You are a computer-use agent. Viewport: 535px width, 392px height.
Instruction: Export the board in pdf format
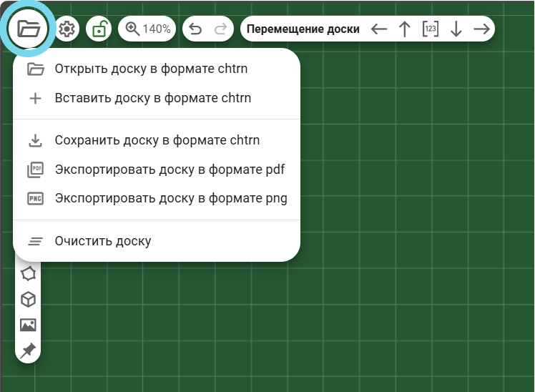[x=170, y=170]
